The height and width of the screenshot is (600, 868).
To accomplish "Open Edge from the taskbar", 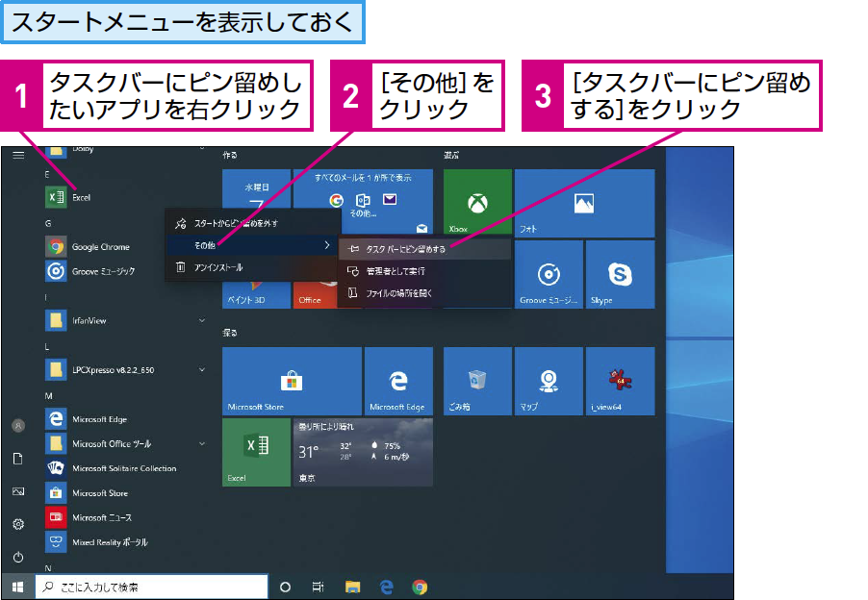I will coord(387,587).
